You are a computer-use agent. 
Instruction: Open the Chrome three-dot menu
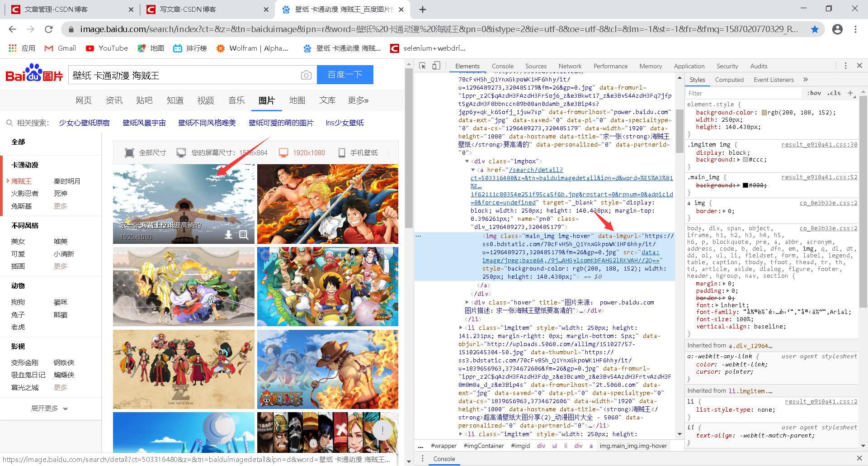pos(855,29)
